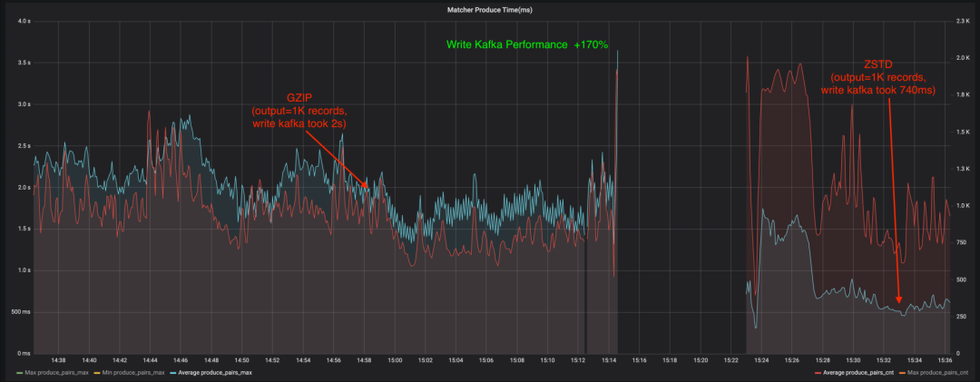Click the 1.8 K right axis label
Image resolution: width=980 pixels, height=382 pixels.
click(x=962, y=95)
